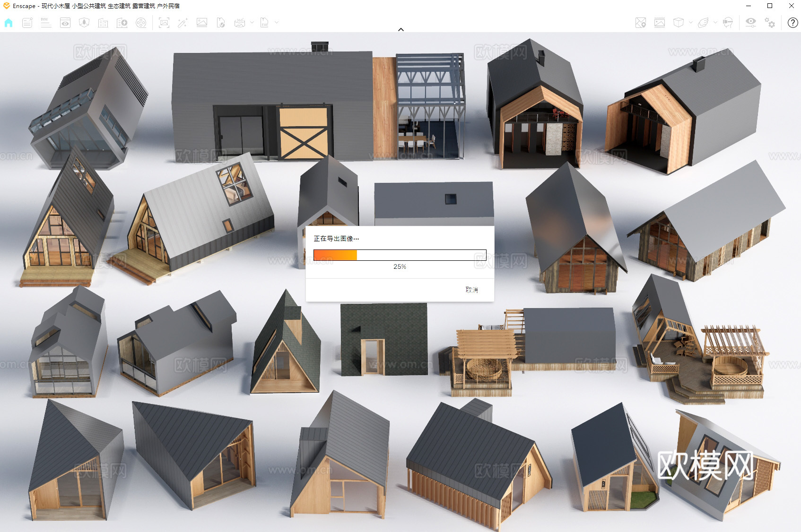Expand the 360 panorama export dropdown arrow
801x532 pixels.
252,22
